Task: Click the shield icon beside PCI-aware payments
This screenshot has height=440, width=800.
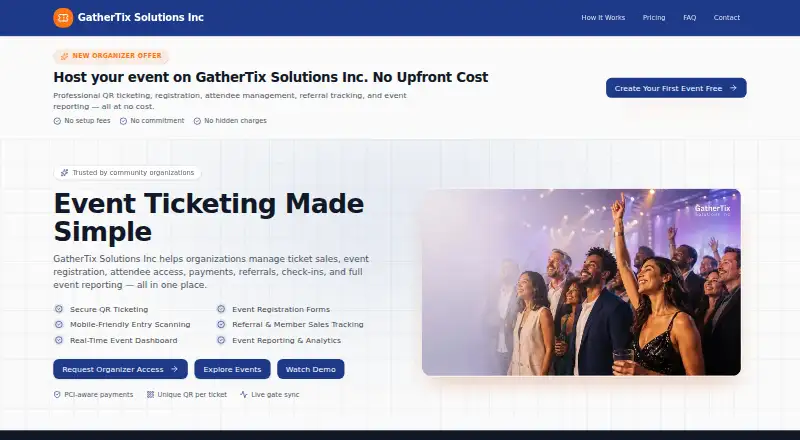Action: (x=57, y=395)
